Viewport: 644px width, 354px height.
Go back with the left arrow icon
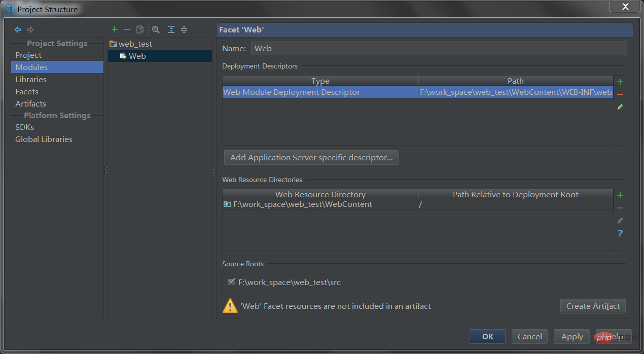click(18, 30)
